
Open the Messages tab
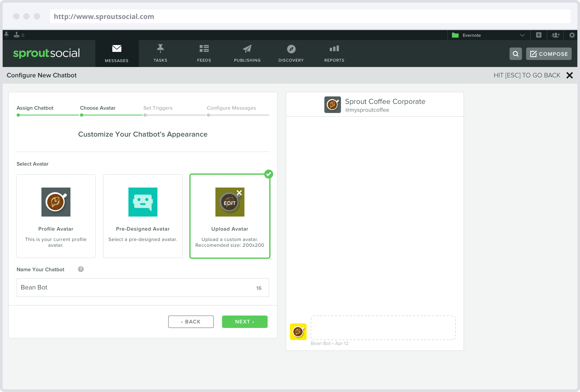pyautogui.click(x=117, y=53)
